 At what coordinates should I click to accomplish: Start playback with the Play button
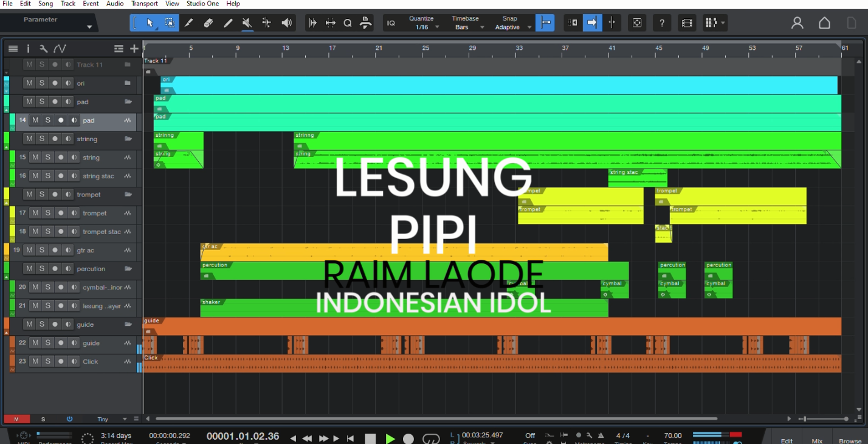click(x=390, y=439)
